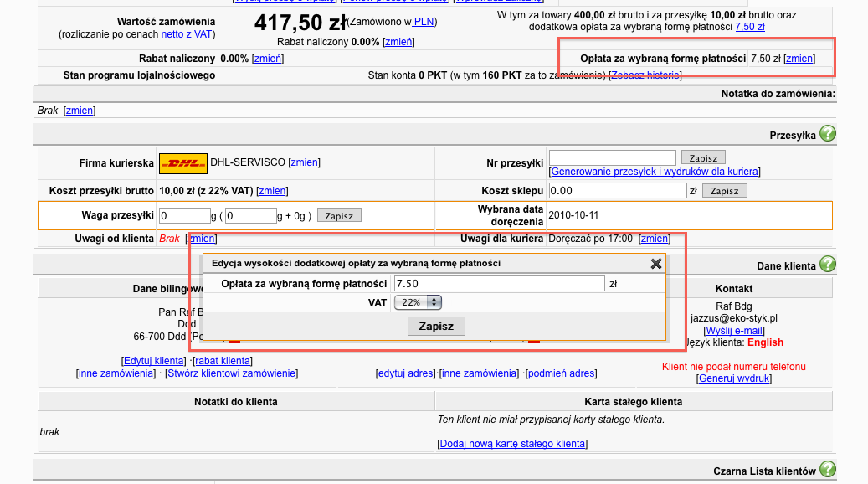Open Wyślij e-mail link
The height and width of the screenshot is (484, 868).
tap(735, 331)
